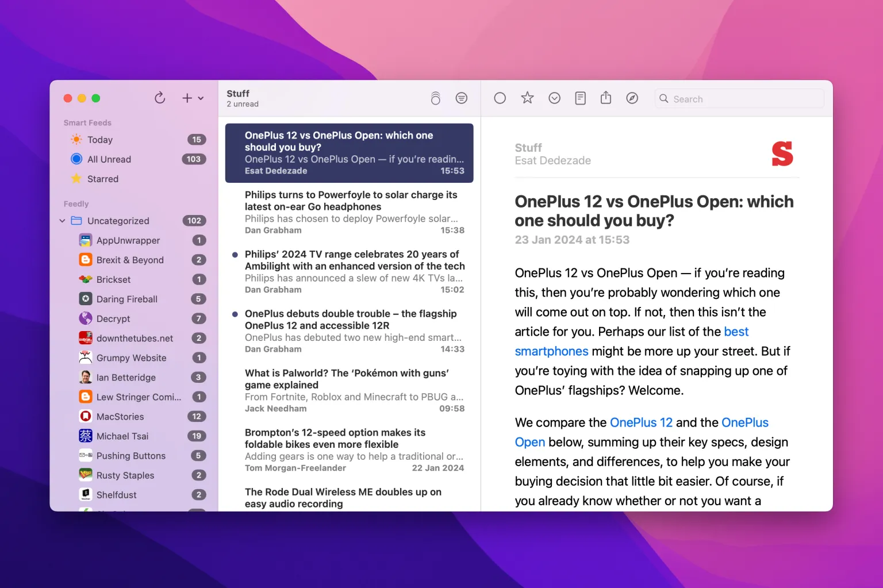The image size is (883, 588).
Task: Click the "OnePlus 12" link in the article
Action: pos(641,422)
